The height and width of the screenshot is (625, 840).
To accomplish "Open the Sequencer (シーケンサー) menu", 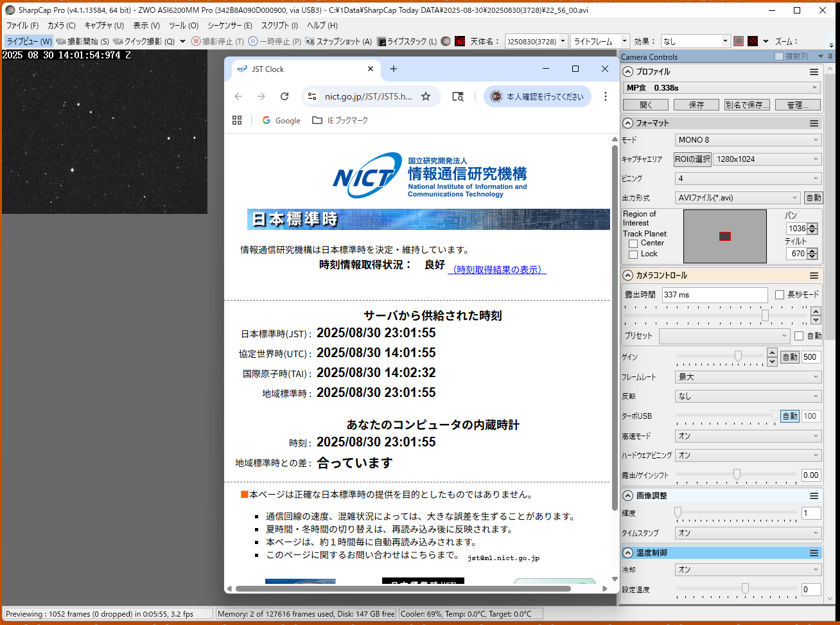I will point(229,26).
